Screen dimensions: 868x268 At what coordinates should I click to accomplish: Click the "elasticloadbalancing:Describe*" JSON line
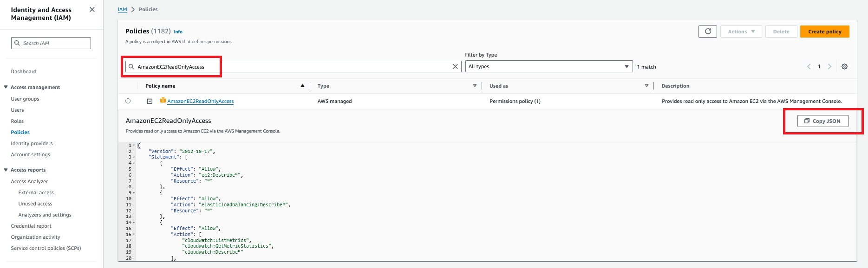pyautogui.click(x=230, y=205)
